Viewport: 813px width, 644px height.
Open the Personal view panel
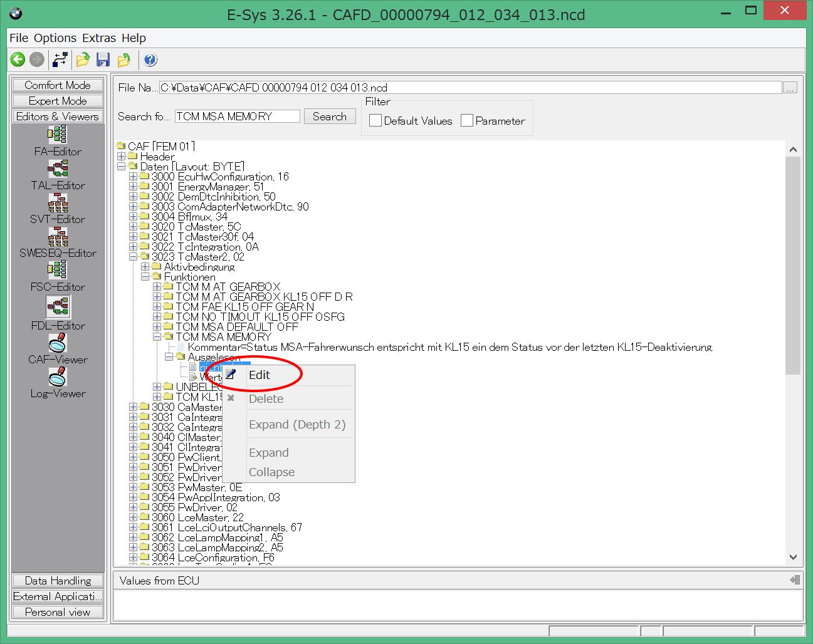coord(58,612)
